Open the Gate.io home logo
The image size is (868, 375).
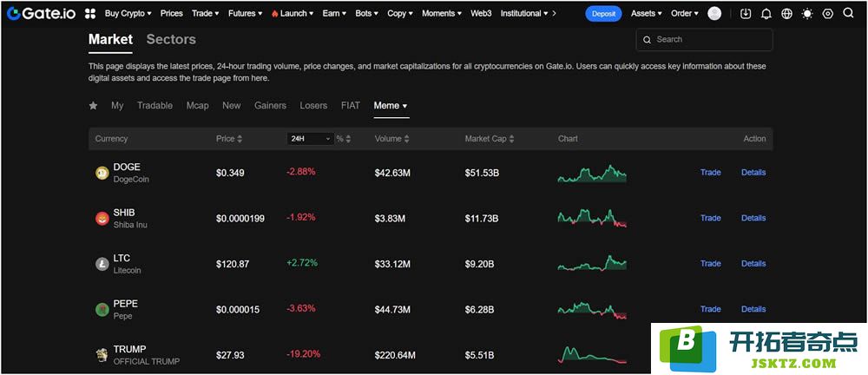pyautogui.click(x=41, y=13)
